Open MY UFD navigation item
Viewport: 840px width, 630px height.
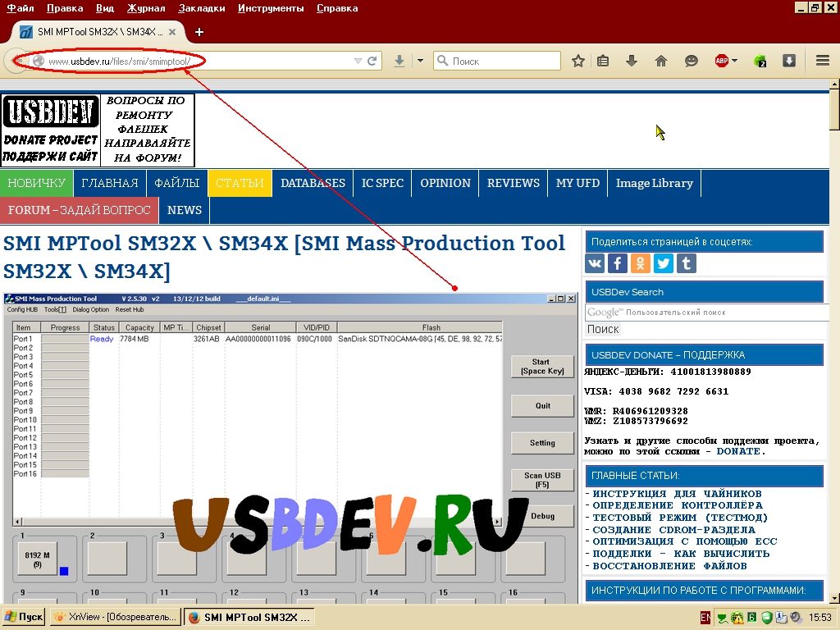(x=577, y=183)
